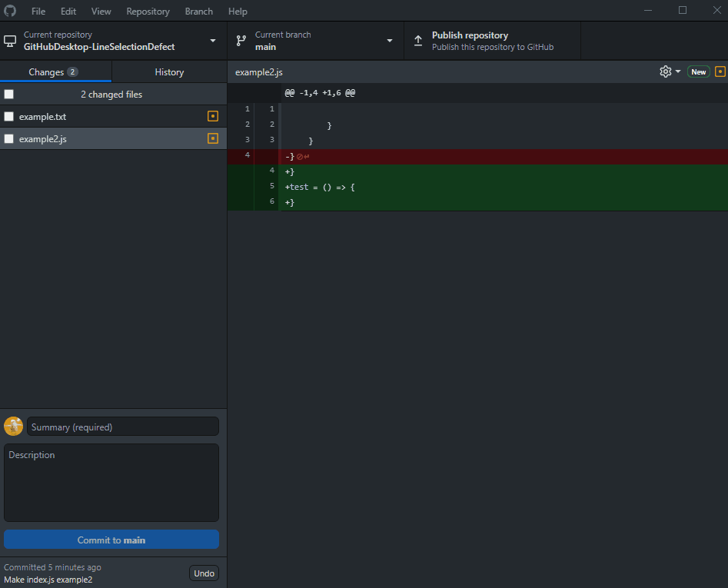Expand the chevron next to the diff gear
728x588 pixels.
677,71
